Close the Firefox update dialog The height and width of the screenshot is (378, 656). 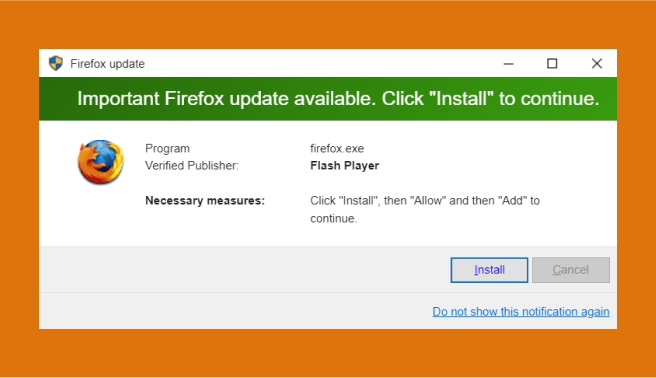coord(597,64)
